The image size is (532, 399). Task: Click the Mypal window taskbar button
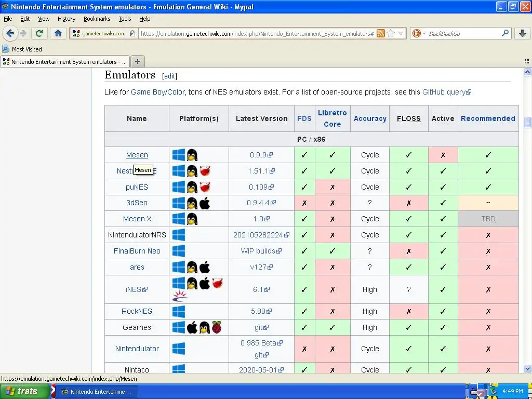click(97, 392)
